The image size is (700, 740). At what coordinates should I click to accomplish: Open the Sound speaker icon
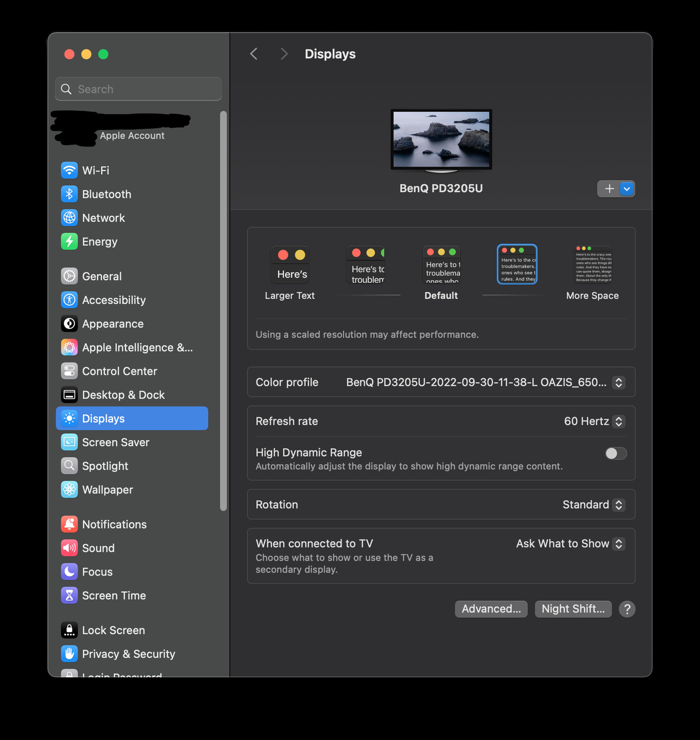(70, 548)
